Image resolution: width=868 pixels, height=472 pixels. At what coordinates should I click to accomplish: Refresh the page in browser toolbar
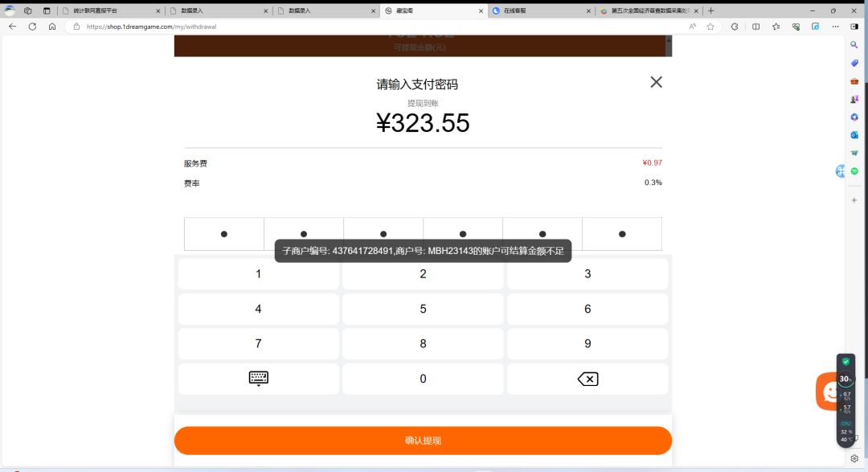tap(32, 27)
